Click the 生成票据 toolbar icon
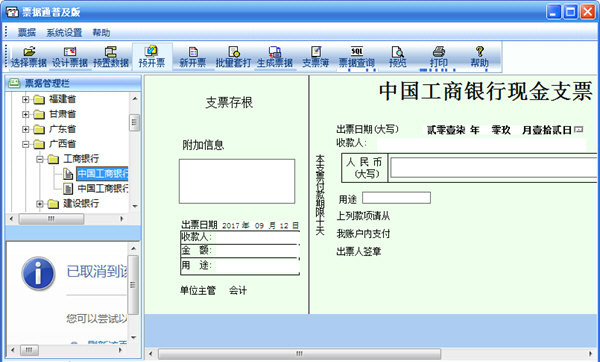The image size is (600, 362). 275,57
